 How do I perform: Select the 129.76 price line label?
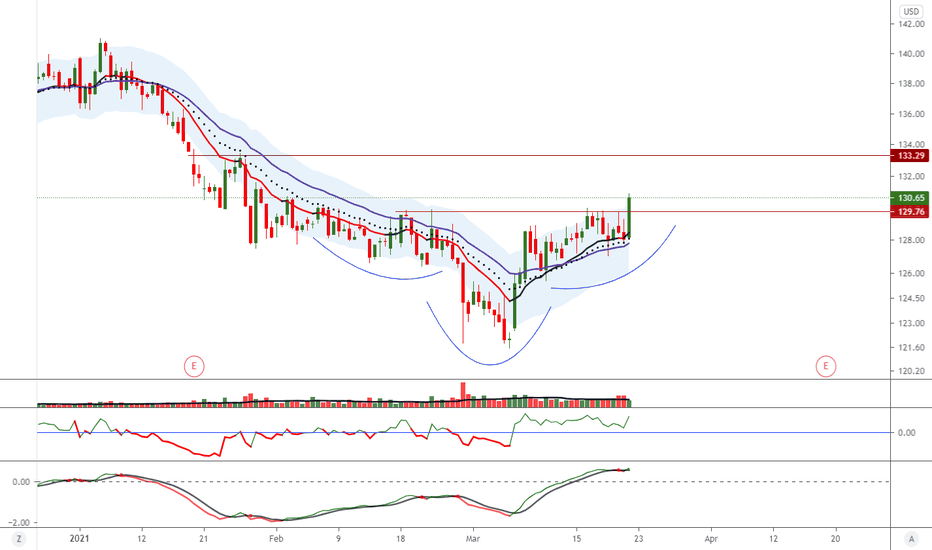pyautogui.click(x=910, y=212)
